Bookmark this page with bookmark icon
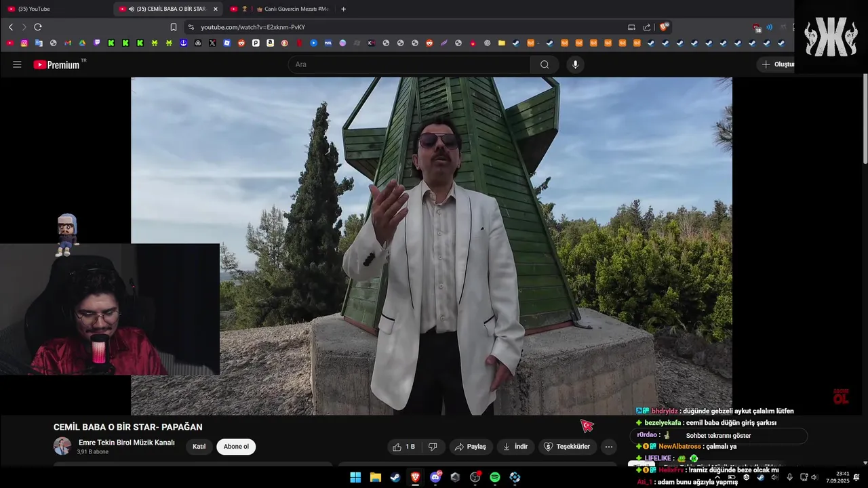This screenshot has width=868, height=488. pyautogui.click(x=174, y=27)
